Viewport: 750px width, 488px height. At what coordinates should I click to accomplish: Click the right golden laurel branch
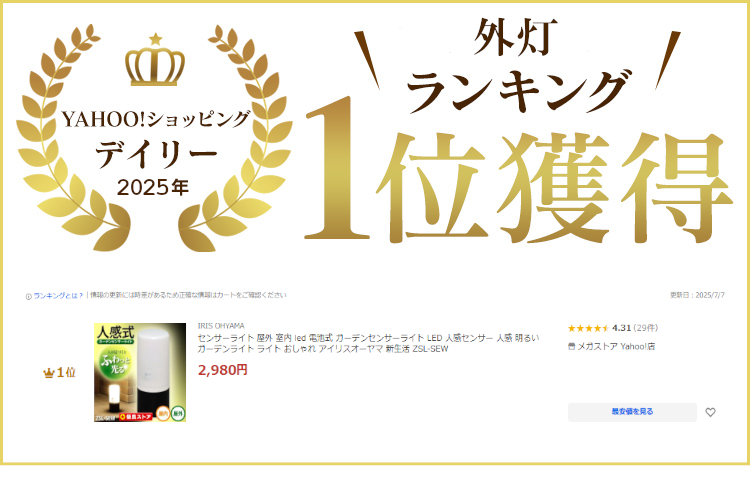click(x=236, y=139)
